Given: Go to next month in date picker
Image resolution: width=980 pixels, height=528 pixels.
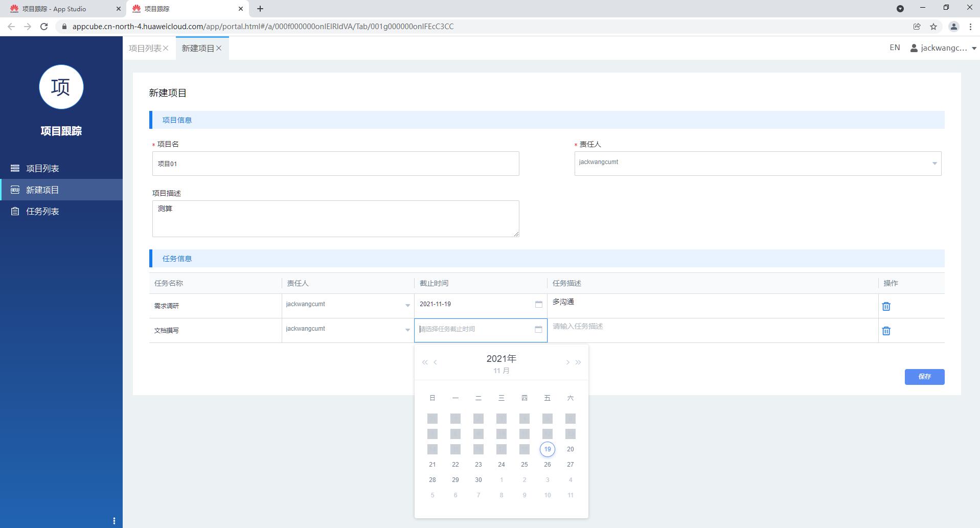Looking at the screenshot, I should 567,362.
